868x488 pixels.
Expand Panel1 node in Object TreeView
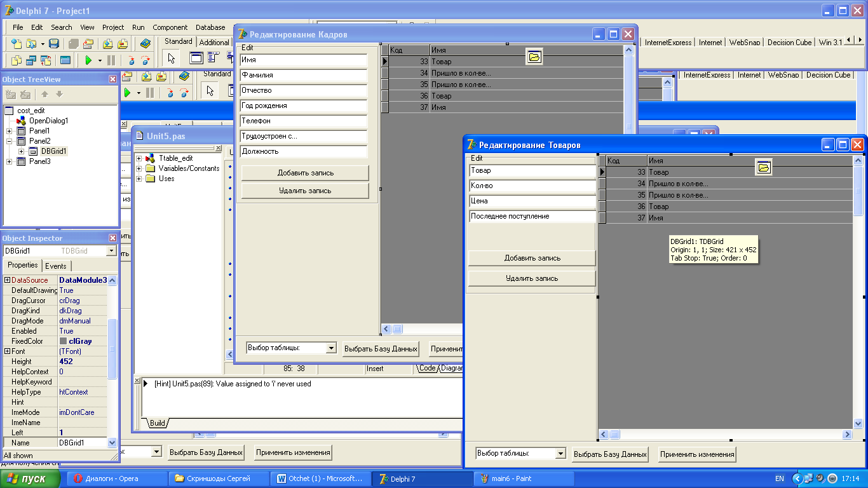[10, 131]
